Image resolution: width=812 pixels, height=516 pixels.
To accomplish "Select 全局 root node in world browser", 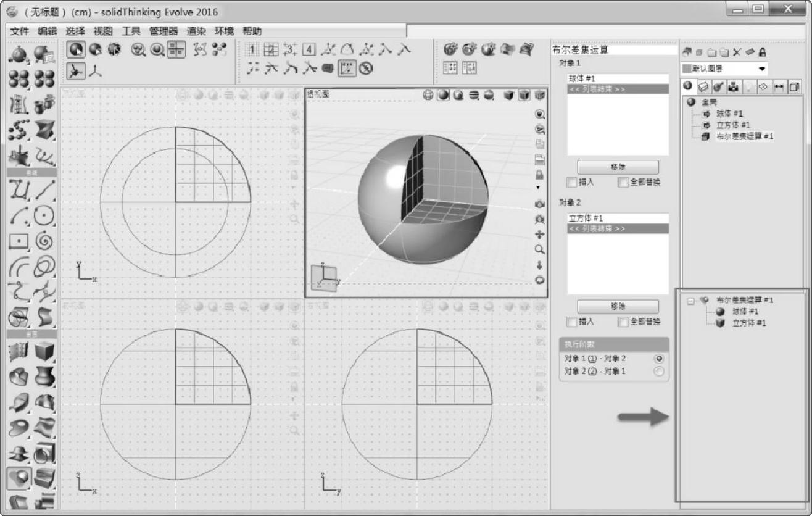I will click(710, 102).
